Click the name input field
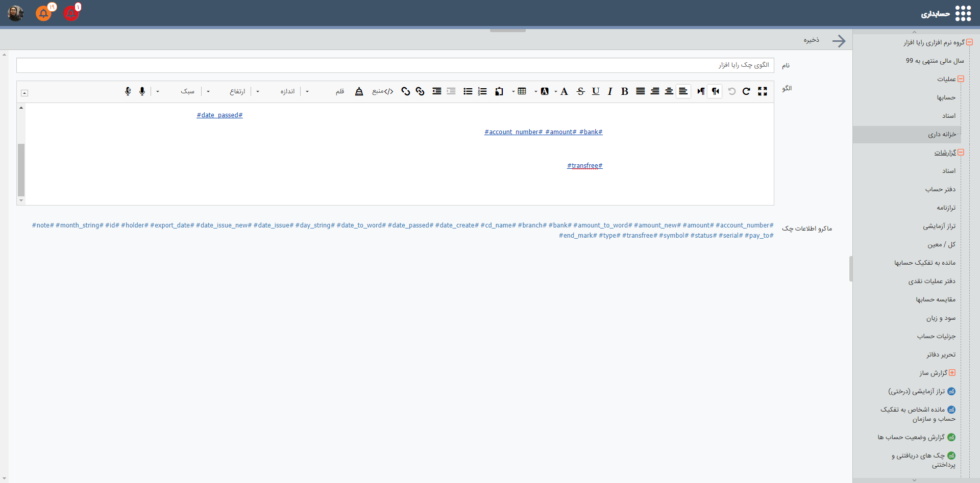Image resolution: width=980 pixels, height=483 pixels. point(395,65)
